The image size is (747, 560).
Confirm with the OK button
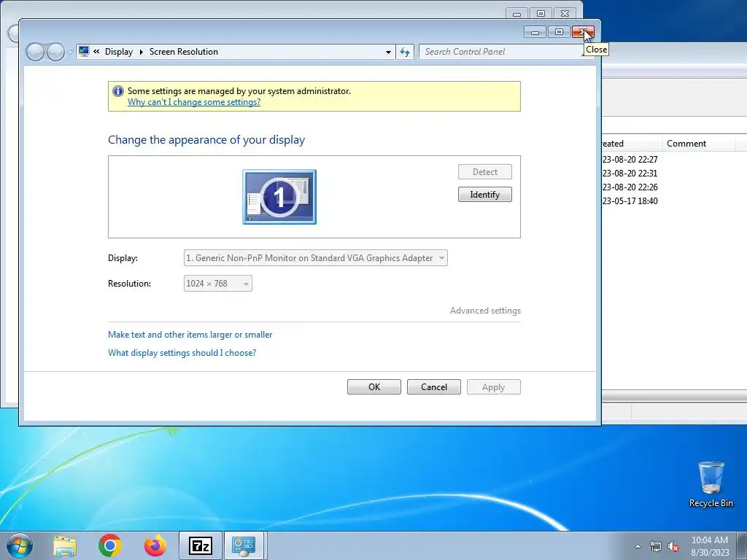click(374, 386)
